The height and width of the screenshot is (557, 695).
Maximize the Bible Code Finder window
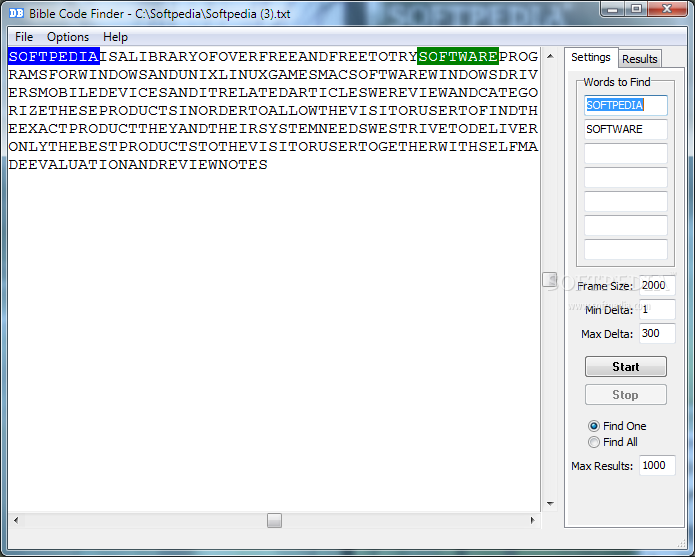(636, 9)
